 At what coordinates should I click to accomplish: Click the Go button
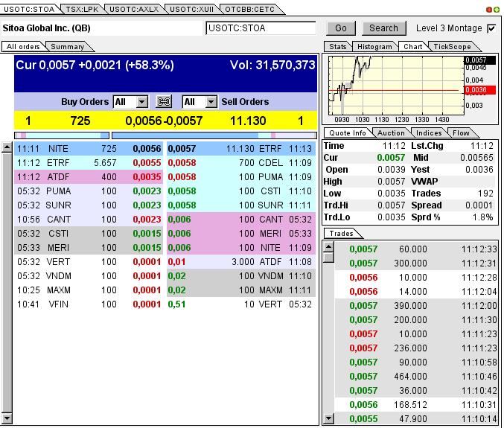[341, 28]
